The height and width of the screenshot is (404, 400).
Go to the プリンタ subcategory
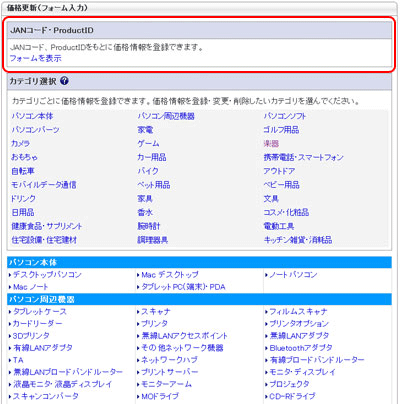click(154, 324)
